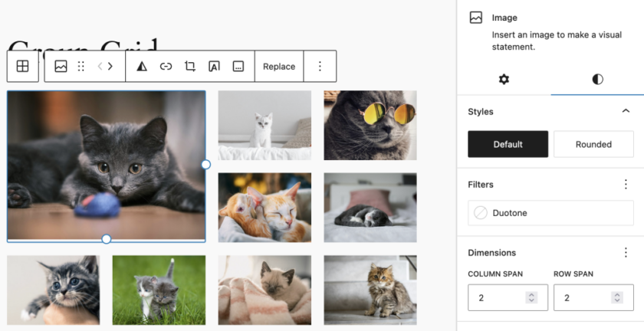Switch to the Settings gear tab
This screenshot has width=644, height=331.
pos(504,80)
